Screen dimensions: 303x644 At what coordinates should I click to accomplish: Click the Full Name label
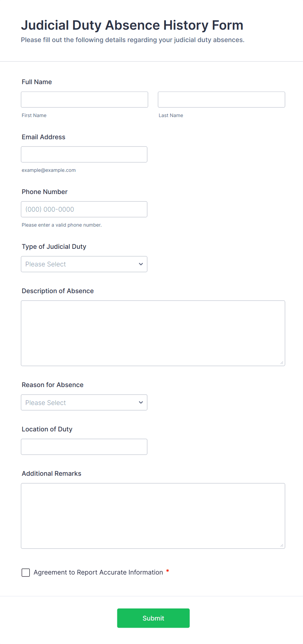point(37,82)
